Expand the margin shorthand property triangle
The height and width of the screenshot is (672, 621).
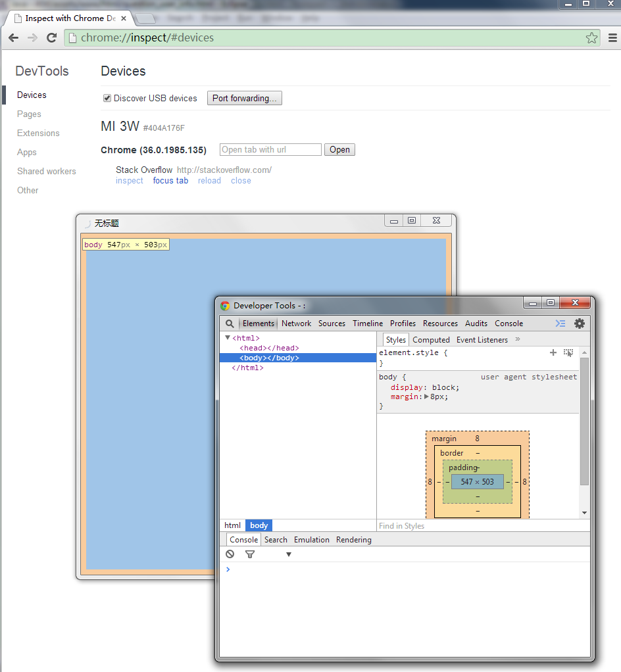[426, 397]
